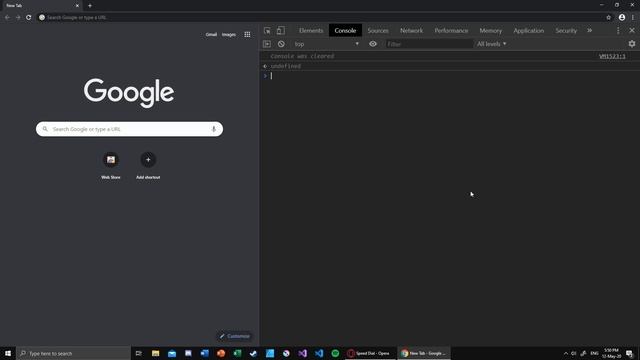Open a new browser tab with plus
The height and width of the screenshot is (360, 640).
(x=90, y=6)
